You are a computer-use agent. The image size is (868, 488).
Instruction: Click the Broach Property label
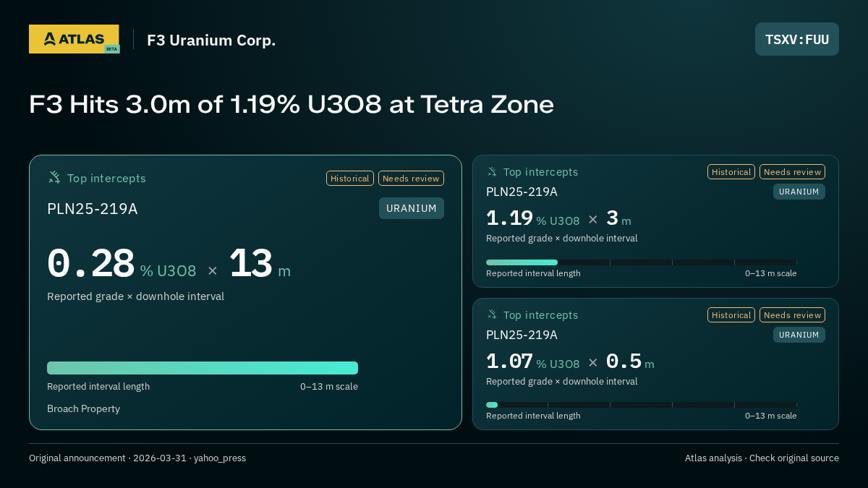coord(83,409)
